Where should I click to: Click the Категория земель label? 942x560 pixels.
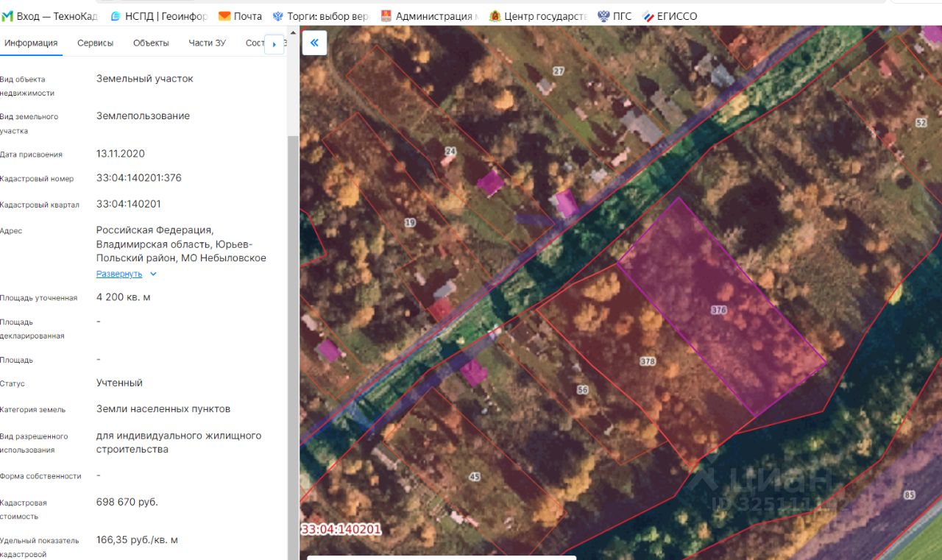point(32,410)
